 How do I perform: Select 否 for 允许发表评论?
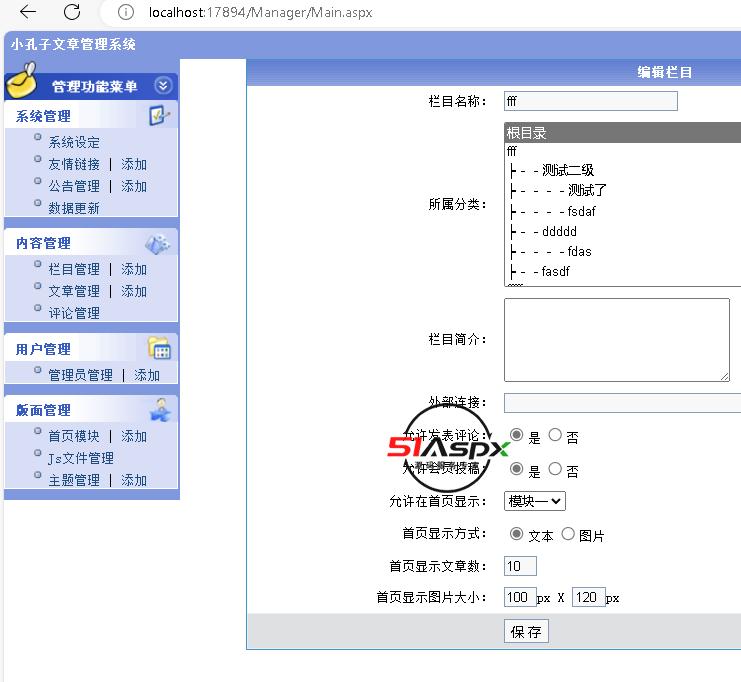point(555,435)
